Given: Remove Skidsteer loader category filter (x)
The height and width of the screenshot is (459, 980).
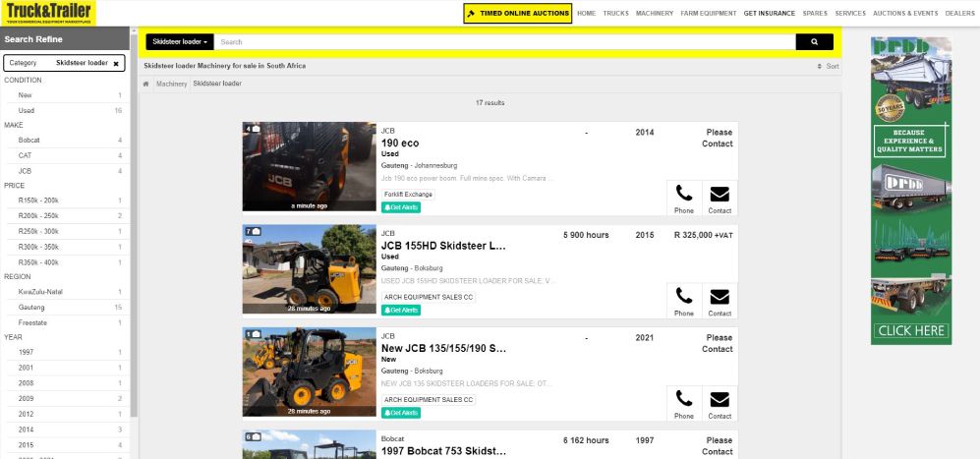Looking at the screenshot, I should coord(116,63).
